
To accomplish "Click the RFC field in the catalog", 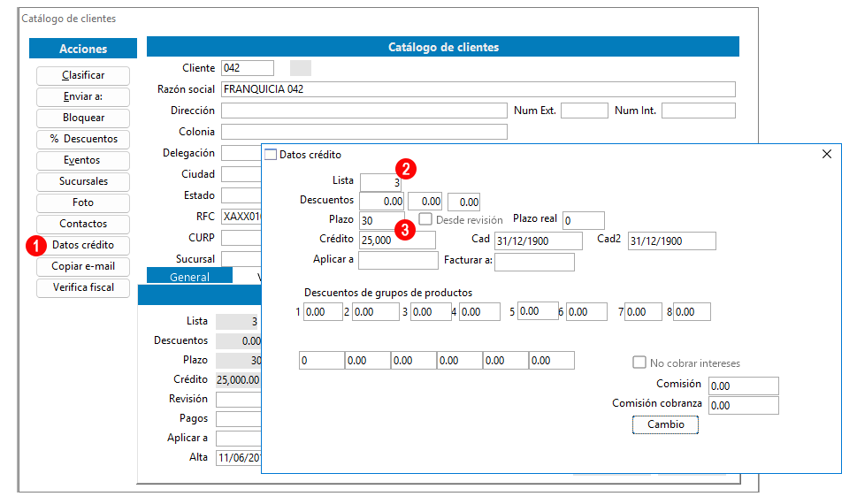I will click(x=241, y=217).
